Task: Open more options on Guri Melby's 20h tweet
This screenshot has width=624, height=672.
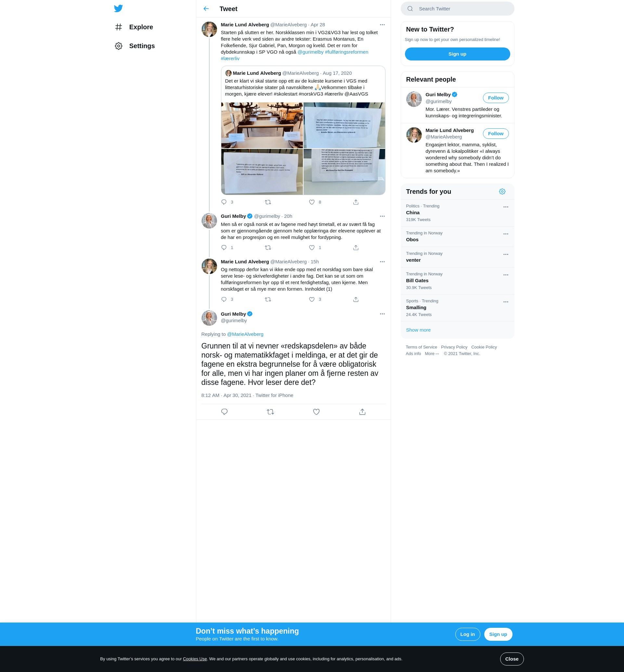Action: (x=382, y=216)
